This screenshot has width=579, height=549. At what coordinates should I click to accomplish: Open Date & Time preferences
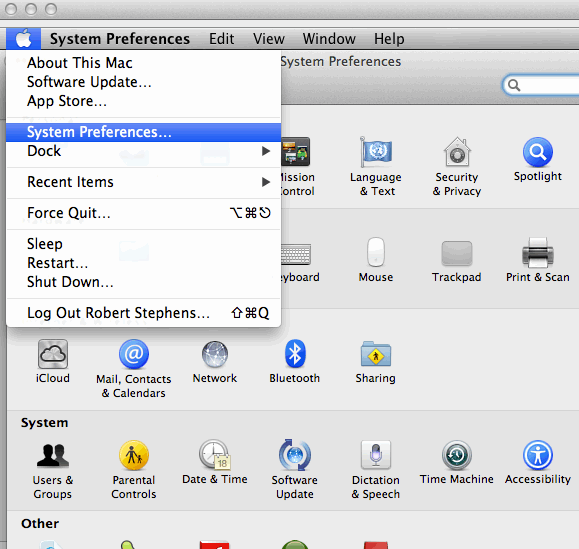[x=215, y=462]
